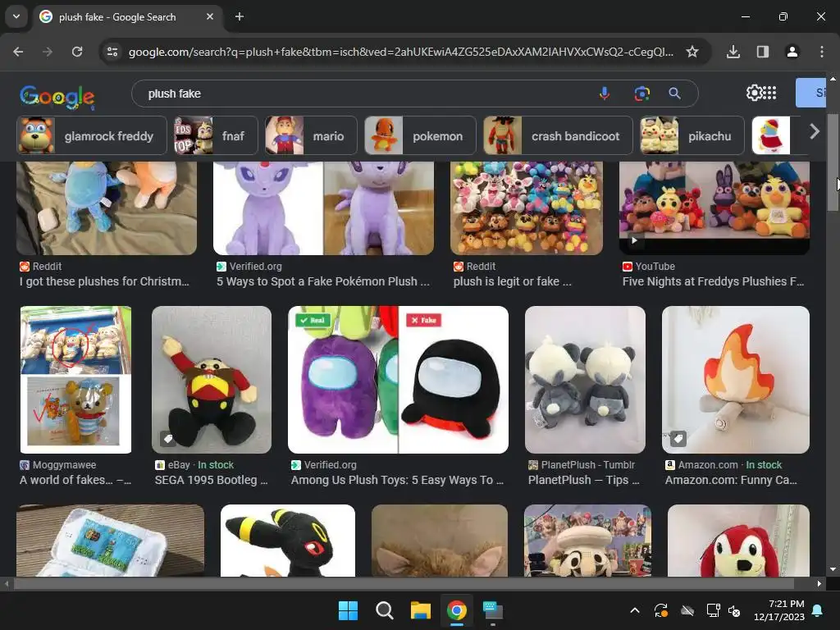
Task: Open 'Five Nights at Freddys Plushies' YouTube link
Action: click(x=713, y=281)
